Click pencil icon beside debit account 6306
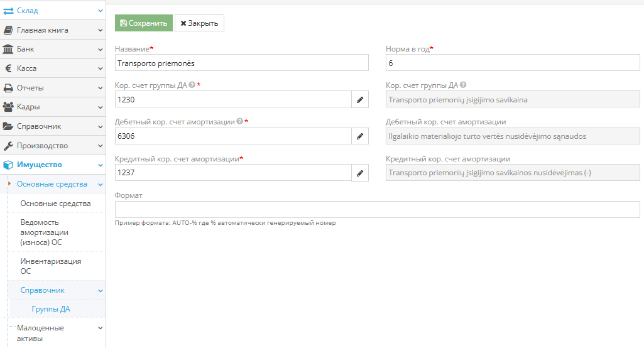The height and width of the screenshot is (348, 644). pos(360,136)
